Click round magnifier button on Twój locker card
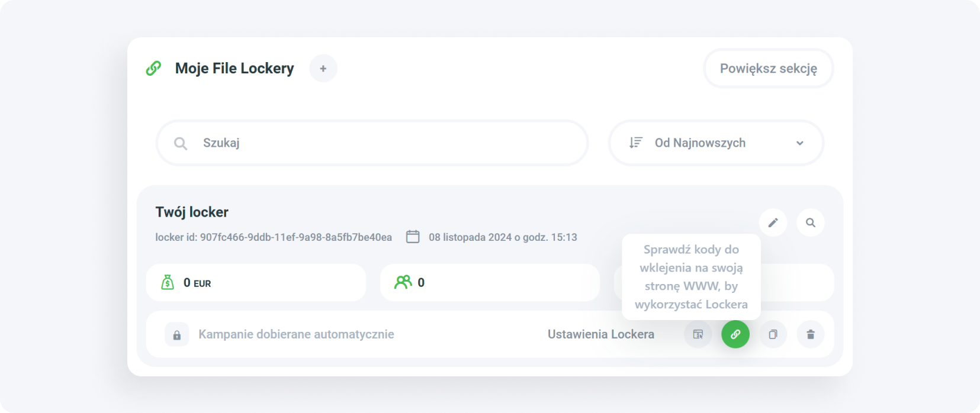The image size is (980, 413). click(811, 222)
